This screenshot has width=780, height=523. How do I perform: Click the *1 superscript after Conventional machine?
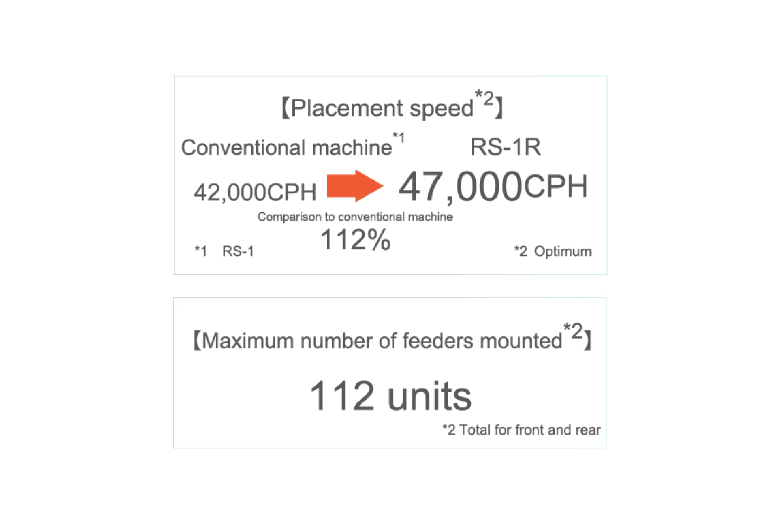click(x=398, y=137)
